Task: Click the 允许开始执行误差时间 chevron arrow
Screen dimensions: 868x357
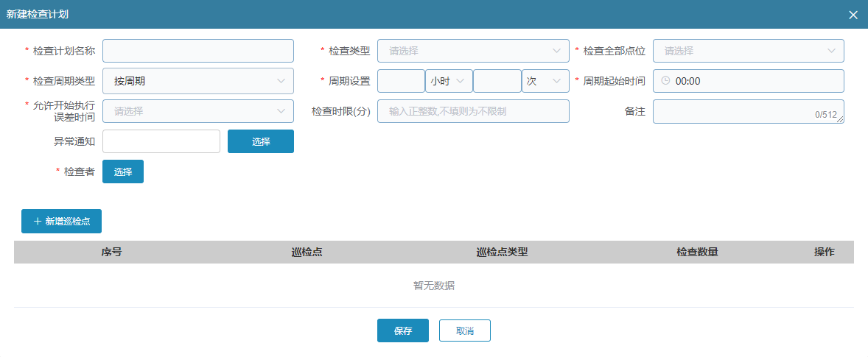Action: click(281, 111)
